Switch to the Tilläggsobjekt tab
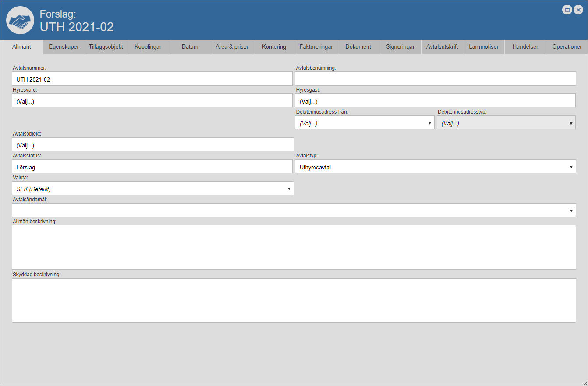Viewport: 588px width, 386px height. click(106, 47)
